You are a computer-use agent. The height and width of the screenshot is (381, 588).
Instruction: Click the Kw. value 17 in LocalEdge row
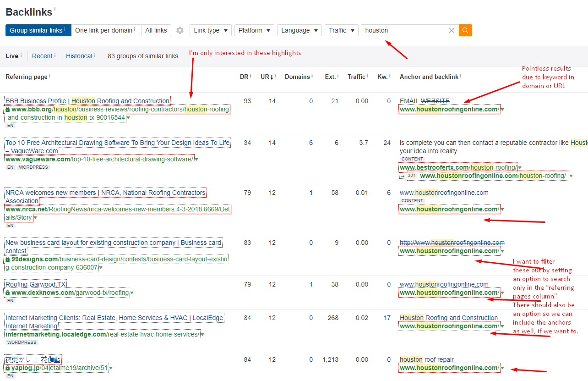387,318
